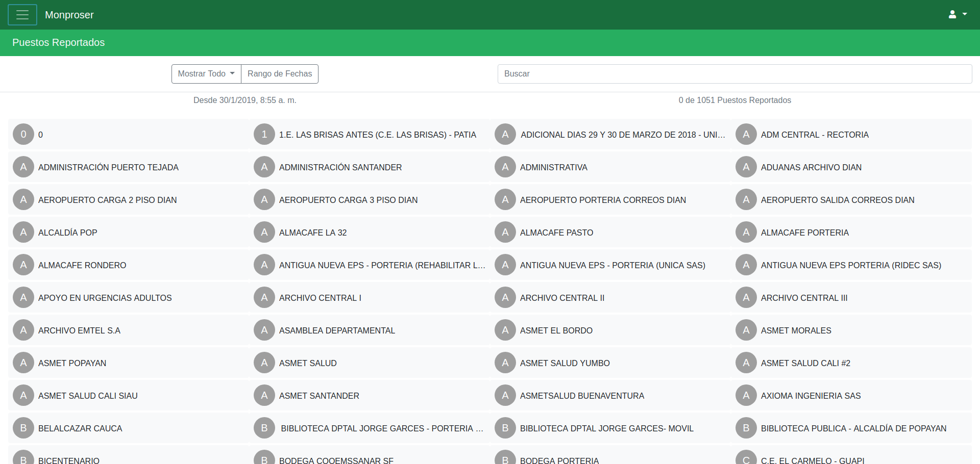Select the ASAMBLEA DEPARTAMENTAL item

tap(337, 330)
